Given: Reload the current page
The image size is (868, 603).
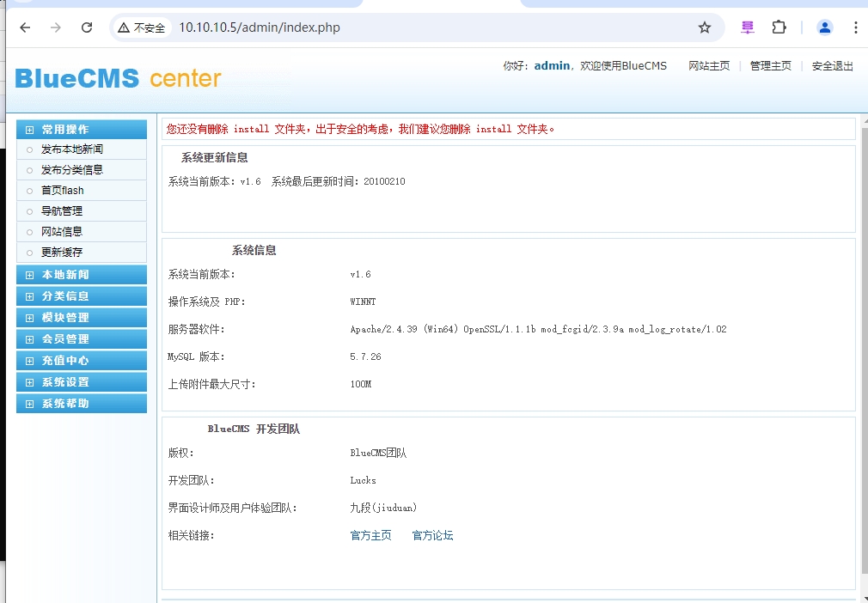Looking at the screenshot, I should (x=87, y=27).
